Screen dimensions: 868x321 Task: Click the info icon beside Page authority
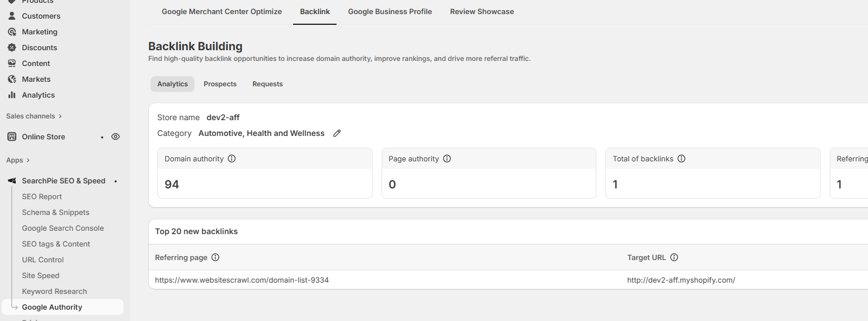pyautogui.click(x=447, y=159)
